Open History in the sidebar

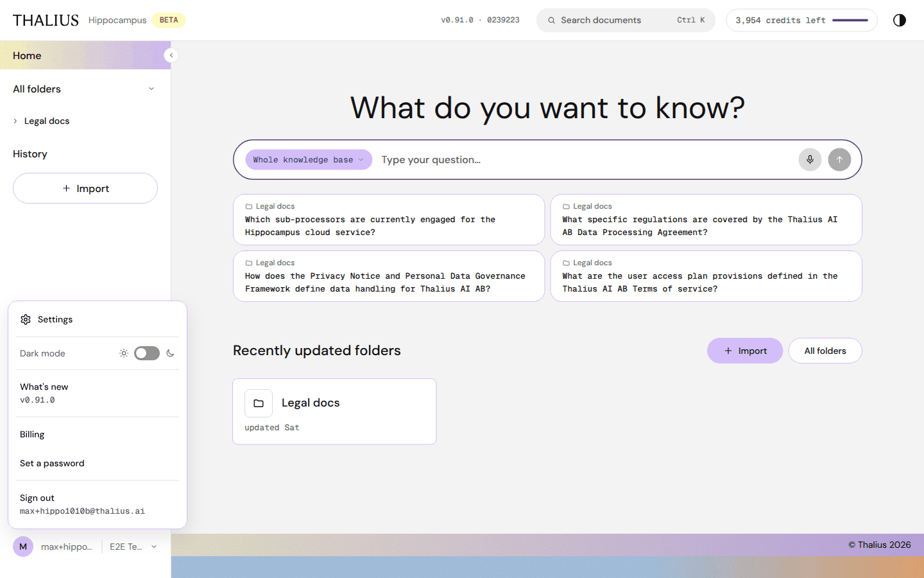click(30, 154)
